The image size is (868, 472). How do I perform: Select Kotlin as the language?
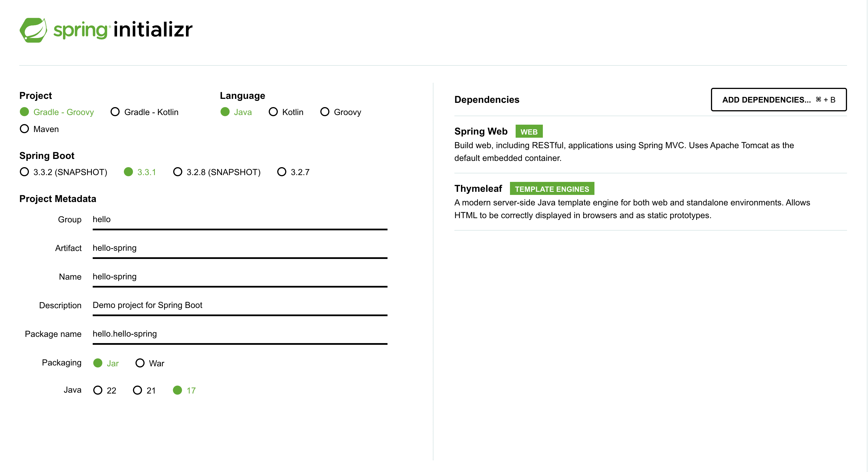(x=286, y=112)
